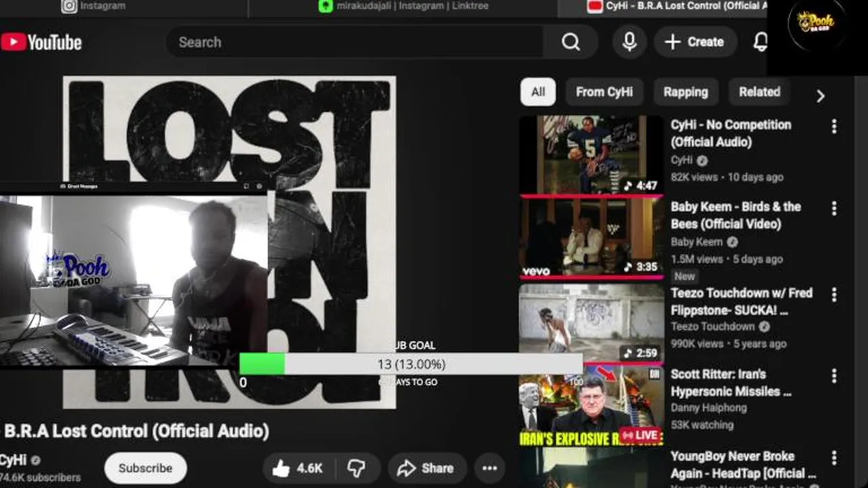Click the 53K watching text

pos(702,425)
